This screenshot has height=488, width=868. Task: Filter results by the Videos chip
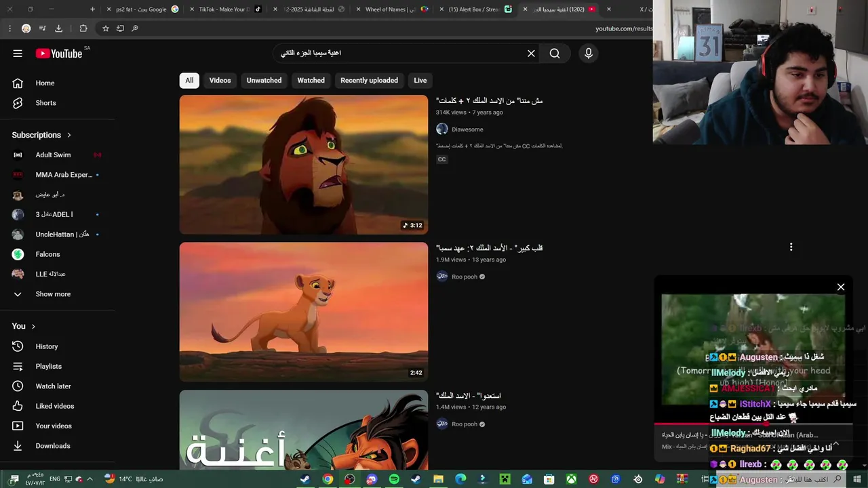(220, 80)
